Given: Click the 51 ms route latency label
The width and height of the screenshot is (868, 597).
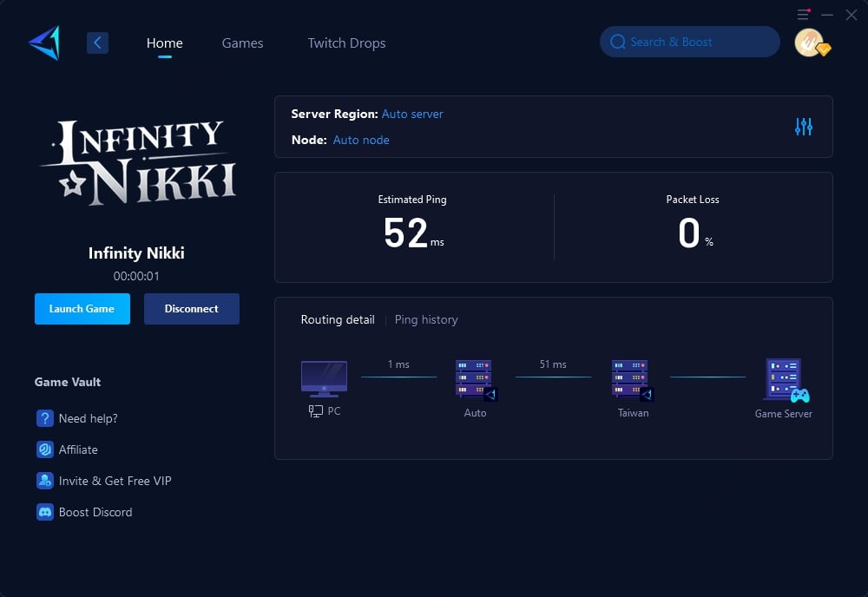Looking at the screenshot, I should pyautogui.click(x=553, y=364).
